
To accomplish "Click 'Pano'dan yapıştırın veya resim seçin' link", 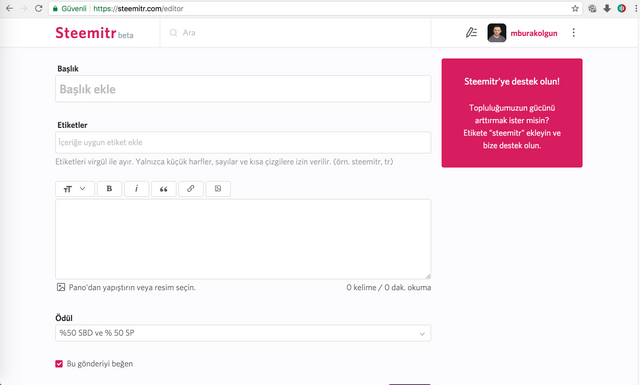I will 132,287.
